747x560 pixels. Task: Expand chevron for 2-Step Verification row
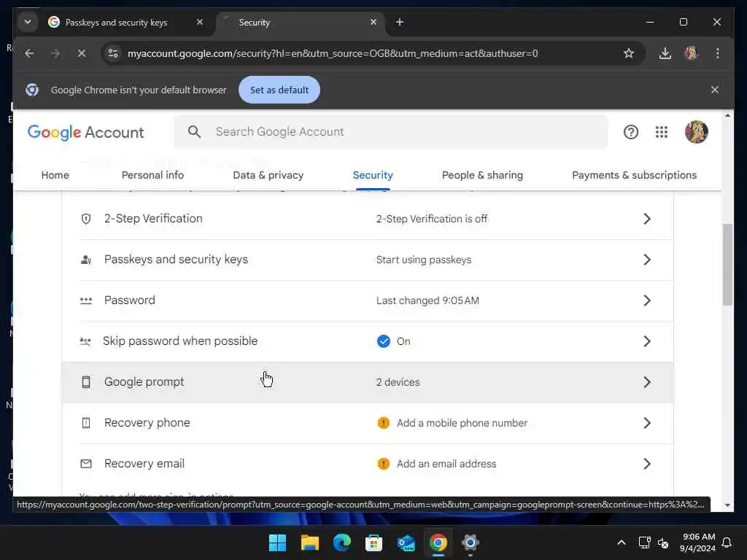tap(646, 219)
